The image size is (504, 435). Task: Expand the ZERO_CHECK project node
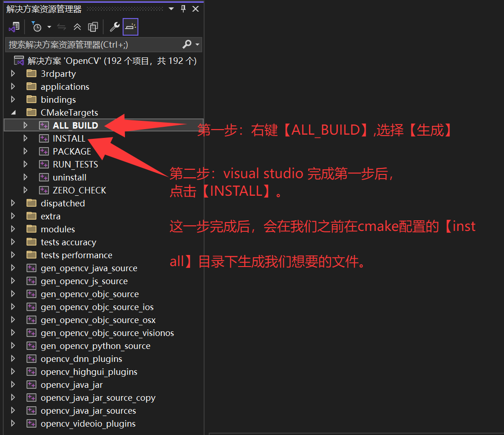tap(25, 190)
